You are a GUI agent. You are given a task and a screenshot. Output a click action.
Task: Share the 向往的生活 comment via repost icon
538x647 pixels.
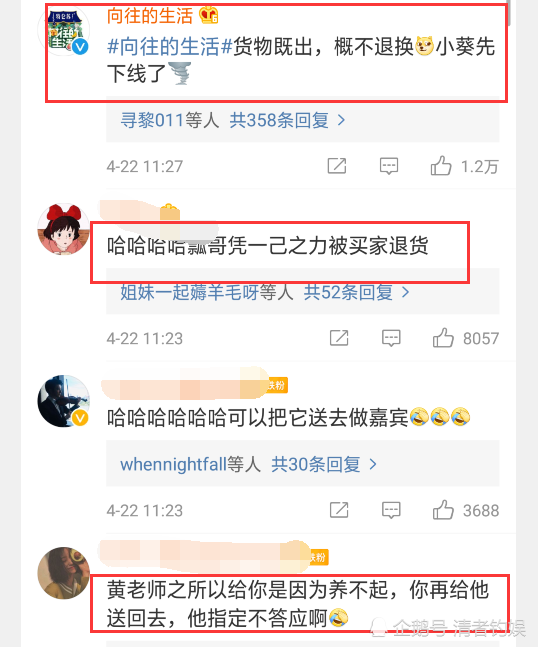click(337, 166)
